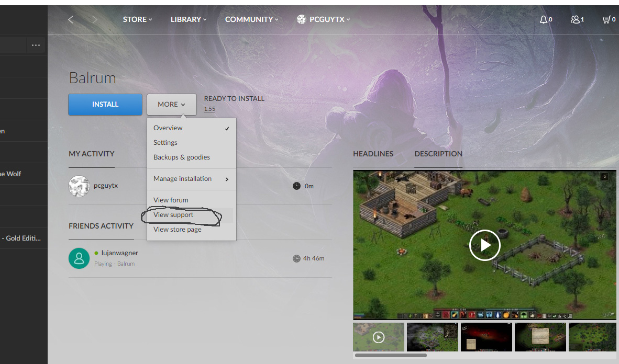Open the notifications bell icon
619x364 pixels.
pyautogui.click(x=544, y=19)
